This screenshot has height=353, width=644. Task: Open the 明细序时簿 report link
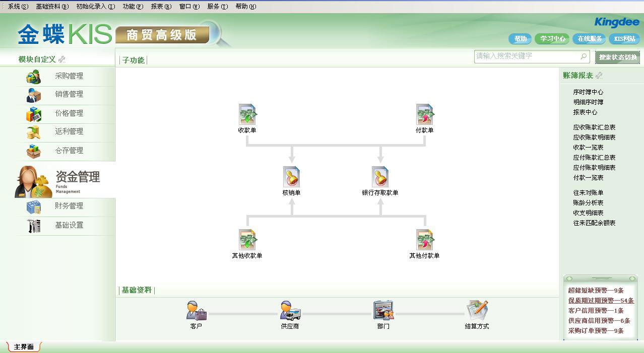588,102
